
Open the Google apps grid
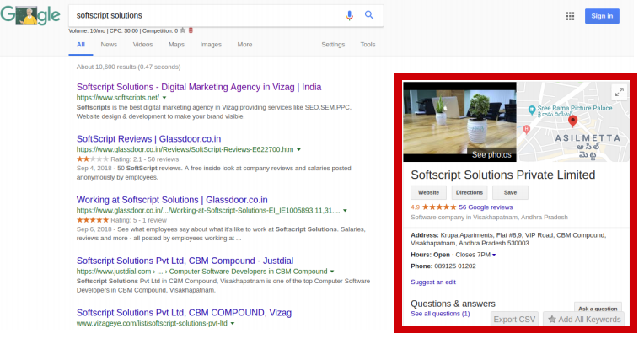570,16
